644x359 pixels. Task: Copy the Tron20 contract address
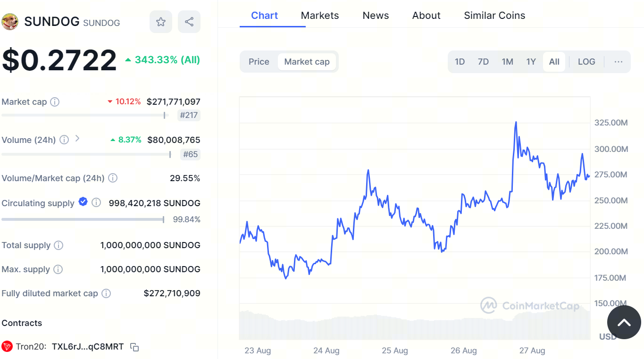134,347
